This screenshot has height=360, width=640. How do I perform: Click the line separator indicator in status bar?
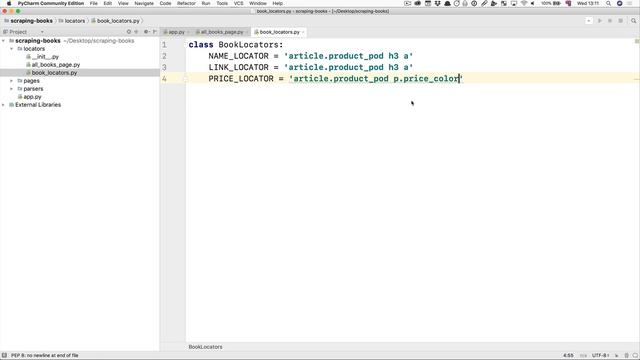tap(583, 356)
